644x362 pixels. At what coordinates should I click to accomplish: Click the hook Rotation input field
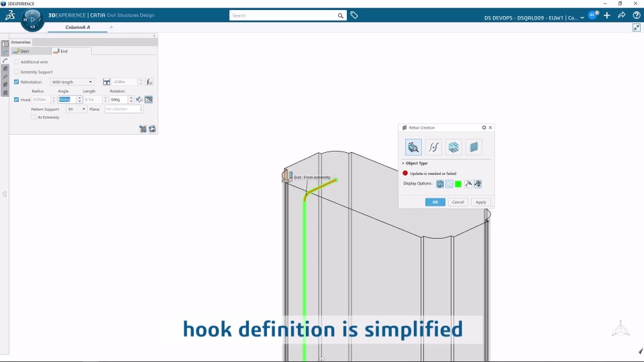pos(119,100)
